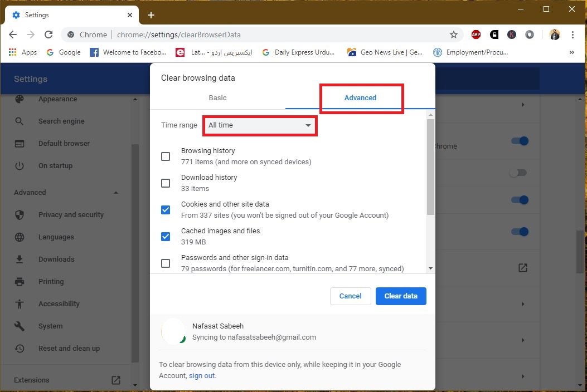Open the user profile avatar in toolbar

(x=555, y=35)
